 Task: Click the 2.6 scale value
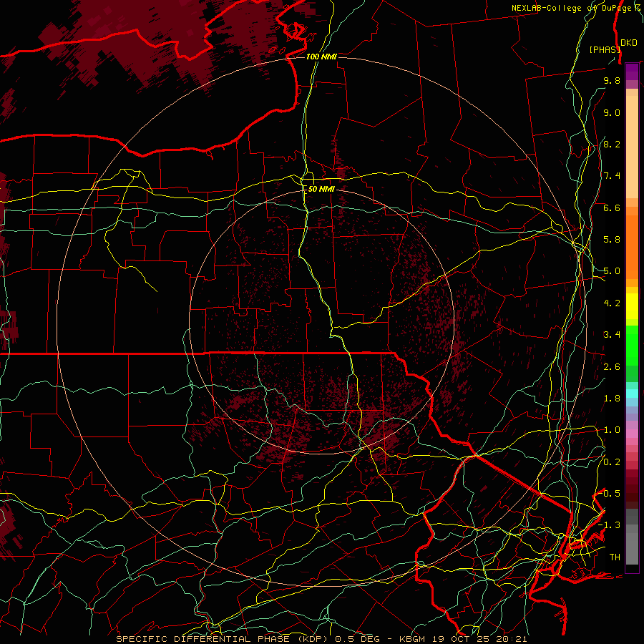612,367
